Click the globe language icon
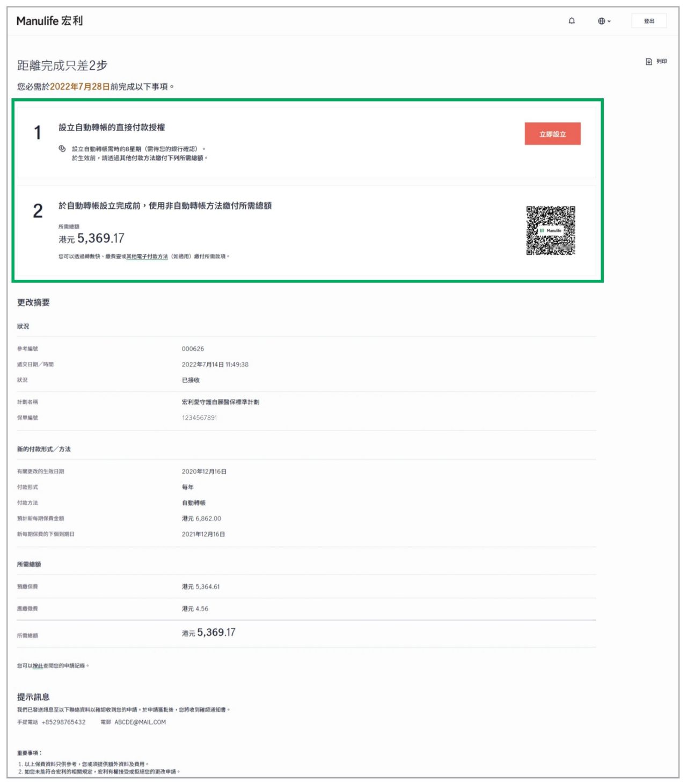This screenshot has height=784, width=687. click(602, 21)
